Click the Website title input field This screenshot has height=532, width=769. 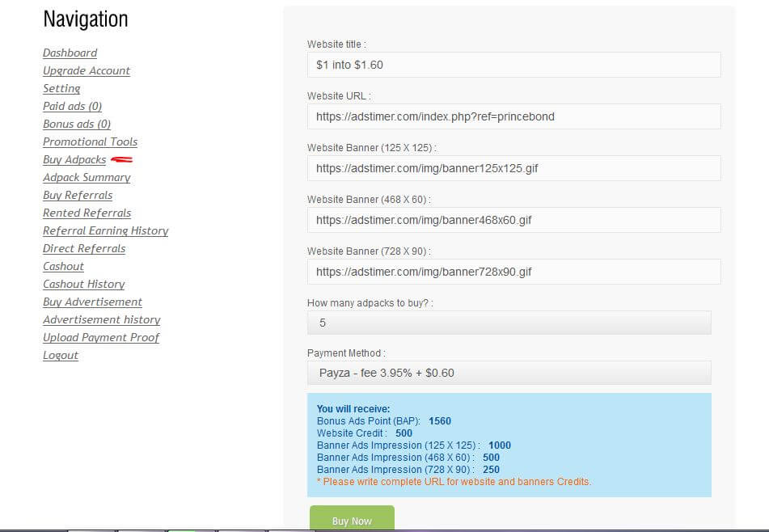point(513,65)
